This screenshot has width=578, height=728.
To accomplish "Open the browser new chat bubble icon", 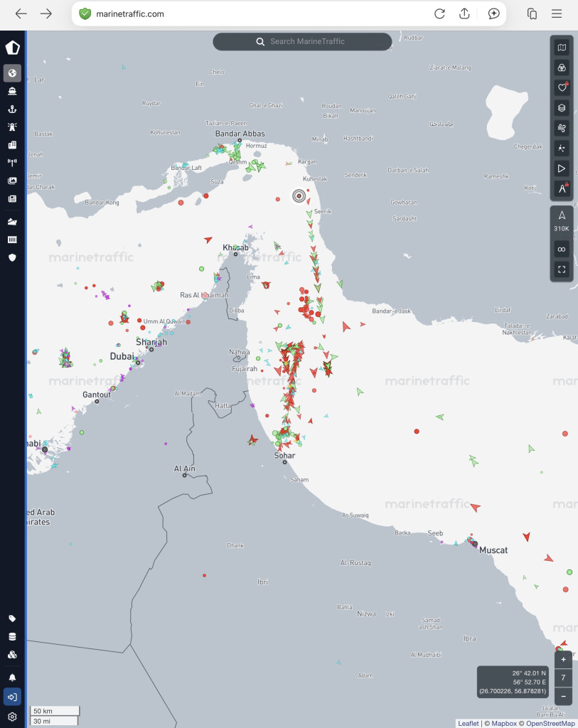I will click(493, 14).
